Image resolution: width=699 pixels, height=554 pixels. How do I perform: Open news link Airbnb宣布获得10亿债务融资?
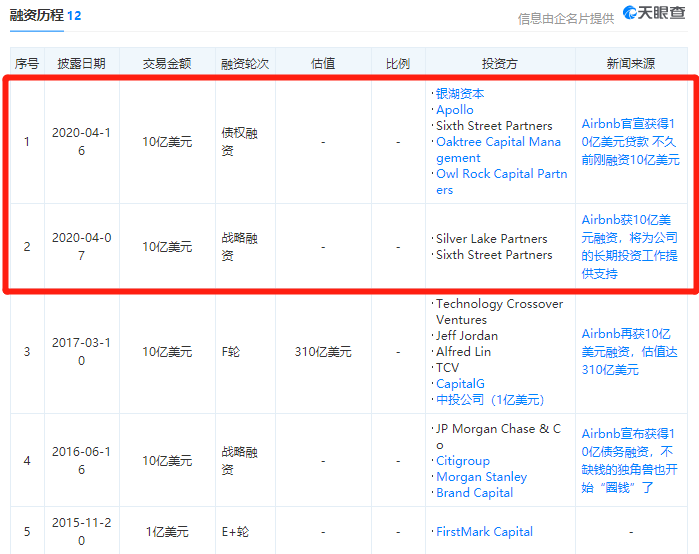[629, 460]
